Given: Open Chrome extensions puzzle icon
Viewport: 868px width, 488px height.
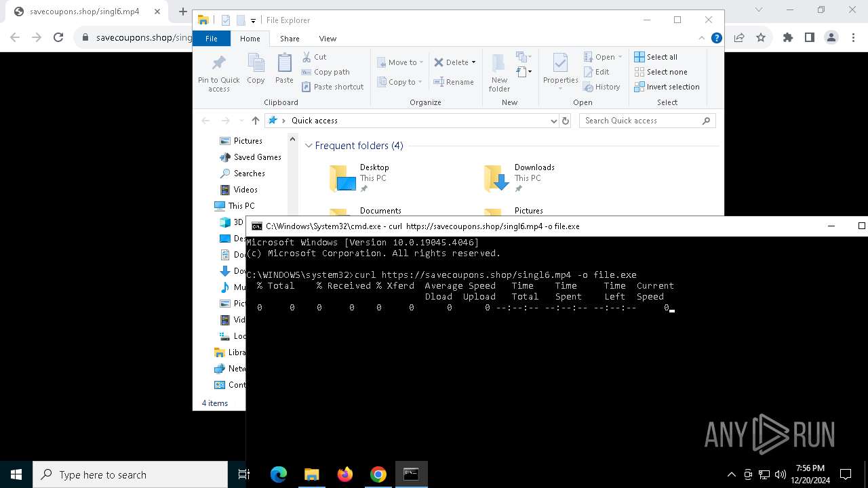Looking at the screenshot, I should click(x=788, y=38).
